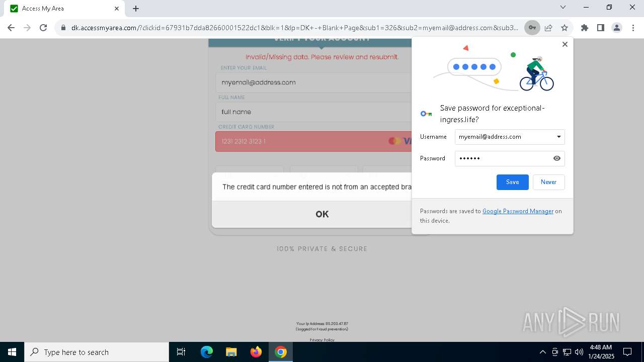
Task: Go back to the previous page
Action: pyautogui.click(x=11, y=28)
